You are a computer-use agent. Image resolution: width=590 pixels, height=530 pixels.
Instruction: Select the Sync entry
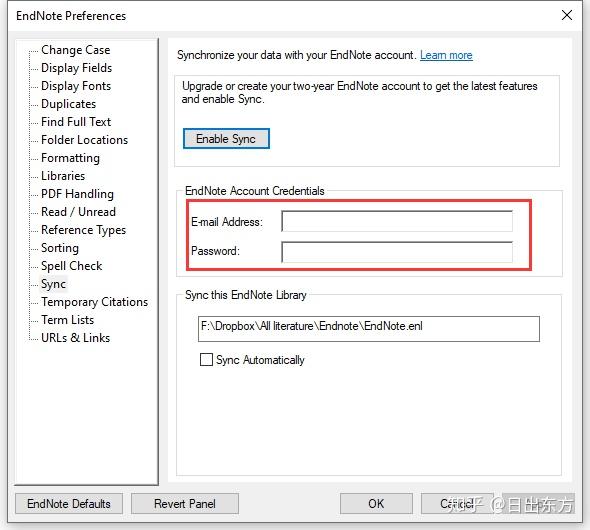pyautogui.click(x=53, y=284)
